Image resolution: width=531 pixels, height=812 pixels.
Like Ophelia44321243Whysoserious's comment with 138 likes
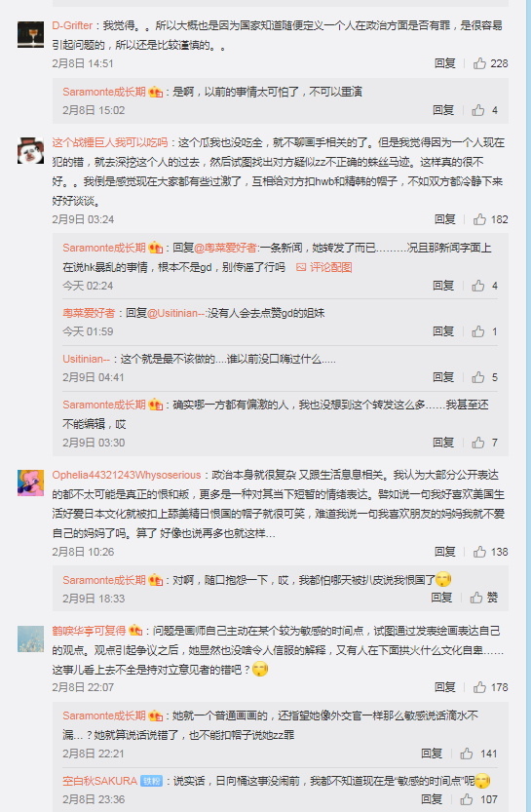(x=490, y=552)
